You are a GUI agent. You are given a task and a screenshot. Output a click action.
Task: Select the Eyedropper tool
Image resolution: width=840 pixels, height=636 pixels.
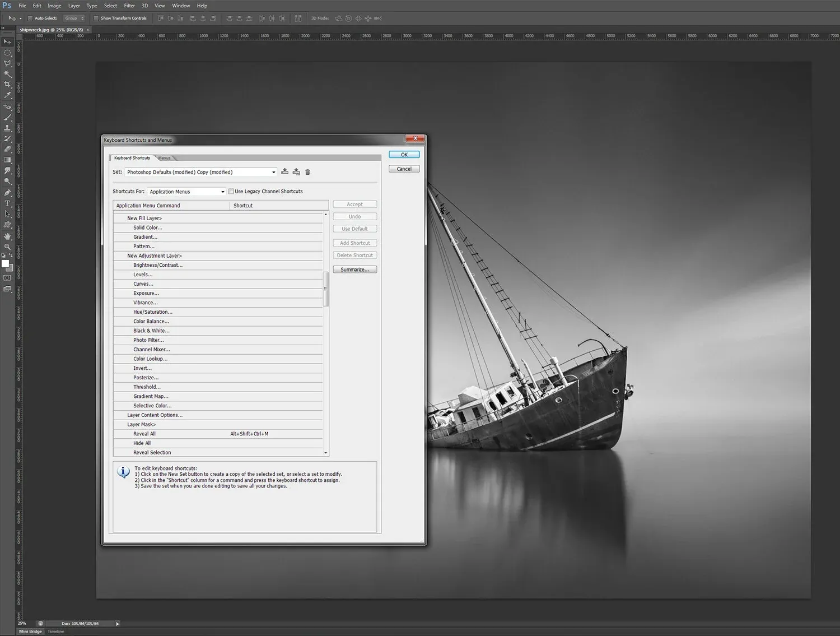[8, 94]
